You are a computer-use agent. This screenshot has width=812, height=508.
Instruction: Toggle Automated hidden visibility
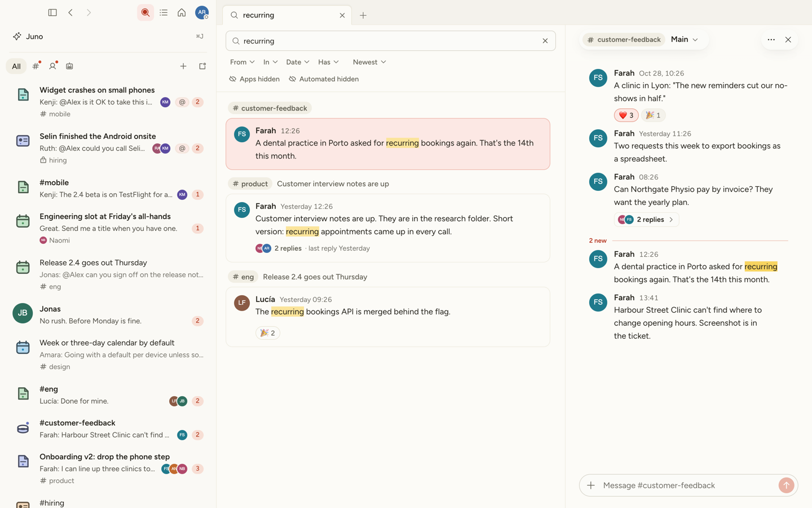(x=324, y=79)
